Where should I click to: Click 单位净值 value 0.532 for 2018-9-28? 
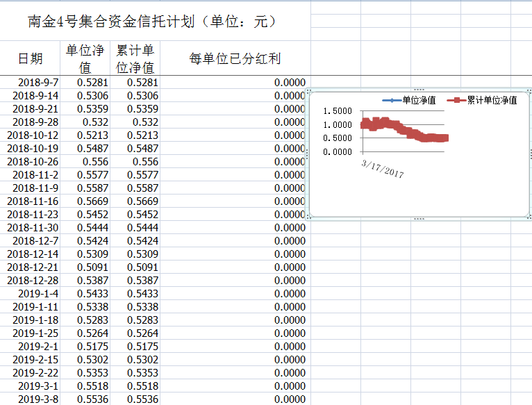pos(85,122)
